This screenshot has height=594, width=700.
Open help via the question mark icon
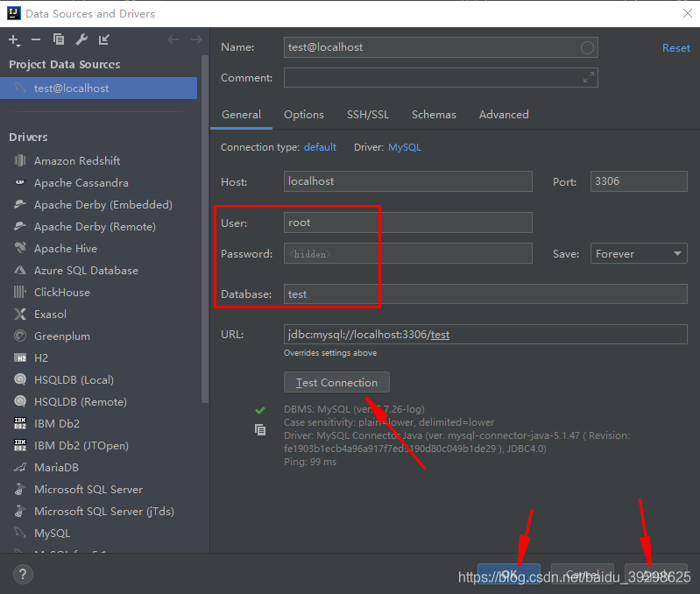pyautogui.click(x=24, y=575)
